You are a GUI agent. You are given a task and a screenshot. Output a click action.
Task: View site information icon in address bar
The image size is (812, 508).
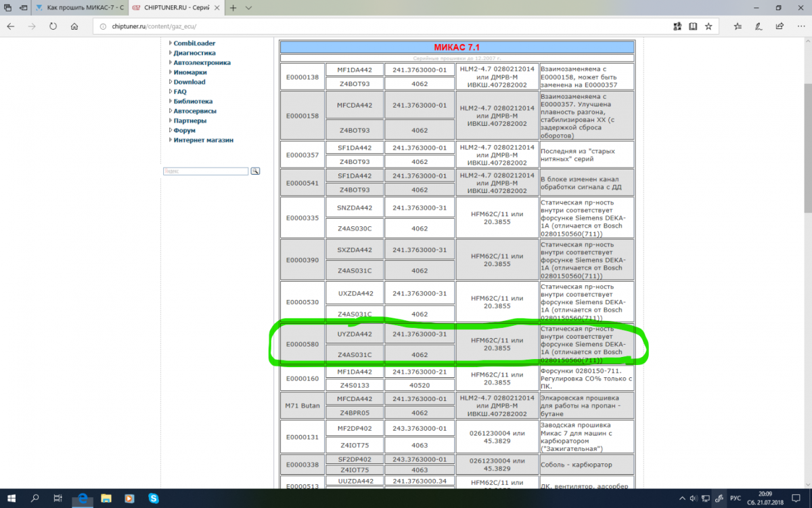[103, 26]
